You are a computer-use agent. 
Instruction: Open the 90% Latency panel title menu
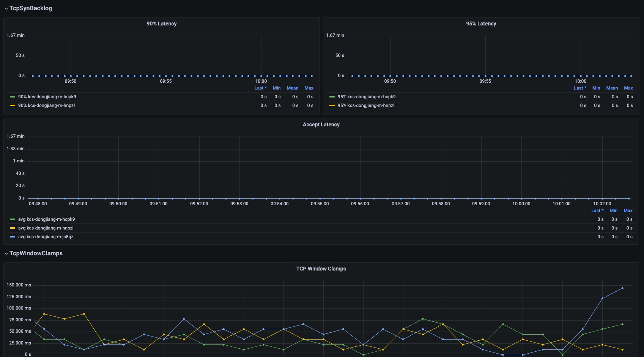(x=161, y=24)
